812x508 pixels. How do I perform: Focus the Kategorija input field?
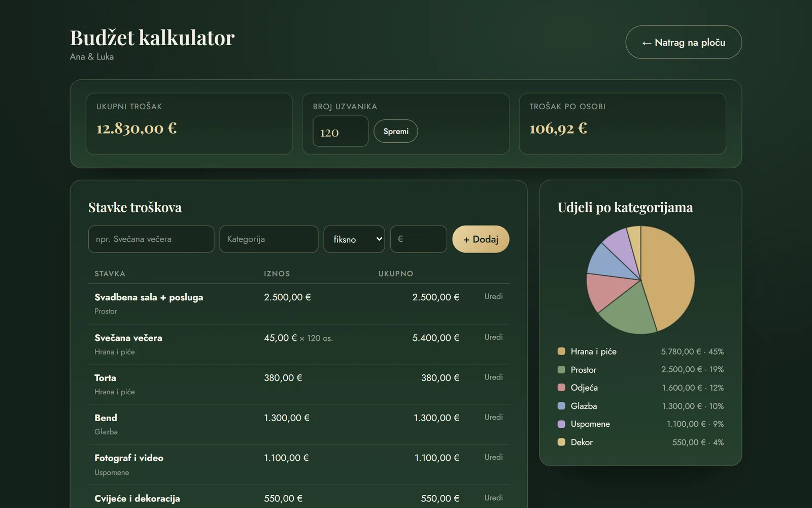269,239
